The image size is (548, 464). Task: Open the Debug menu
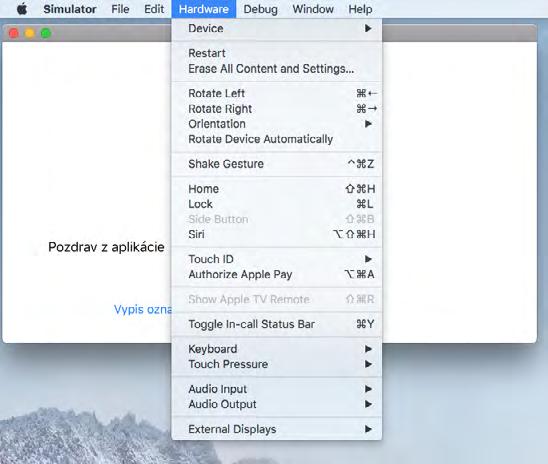[x=260, y=9]
